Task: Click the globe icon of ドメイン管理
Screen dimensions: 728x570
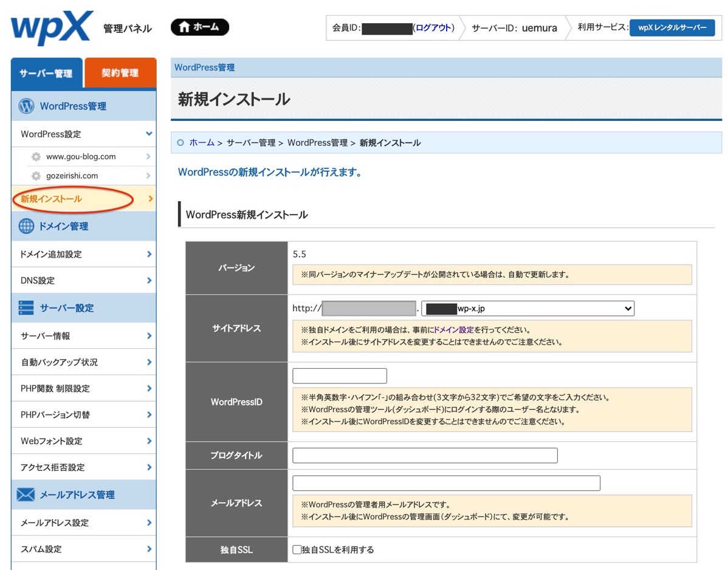Action: (27, 226)
